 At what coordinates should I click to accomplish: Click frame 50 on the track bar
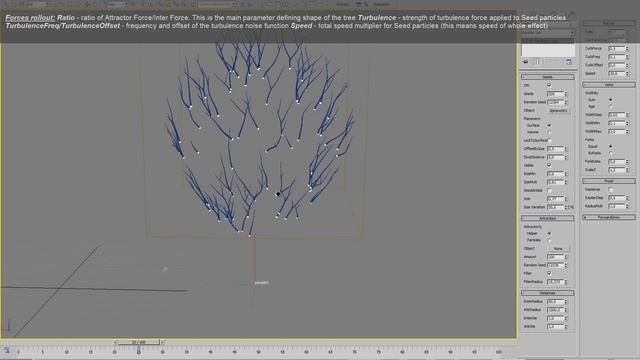258,351
